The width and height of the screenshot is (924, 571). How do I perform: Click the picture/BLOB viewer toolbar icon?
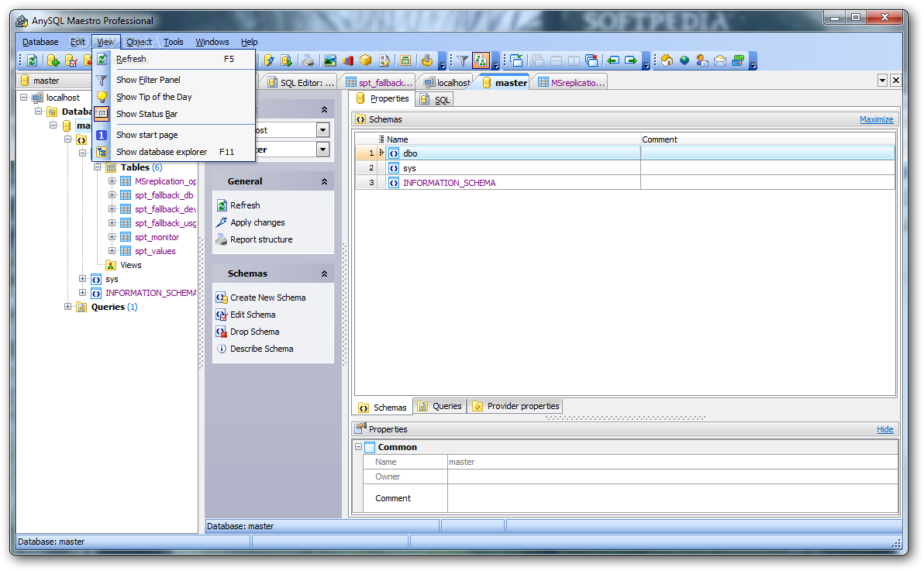point(330,60)
